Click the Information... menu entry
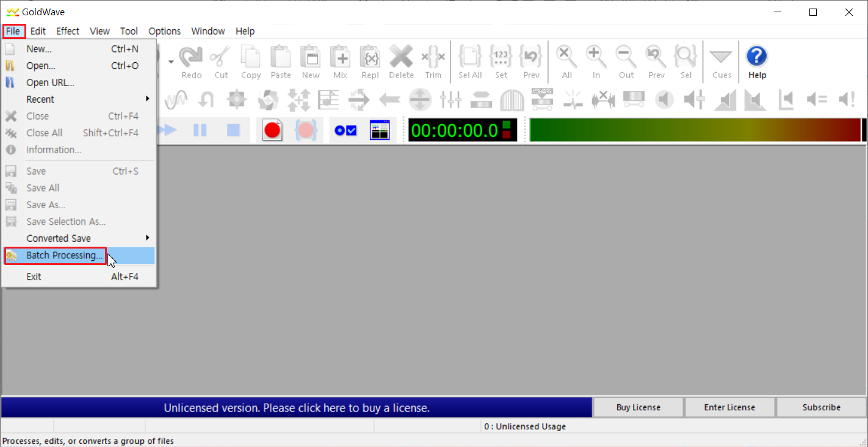The height and width of the screenshot is (447, 868). [79, 150]
